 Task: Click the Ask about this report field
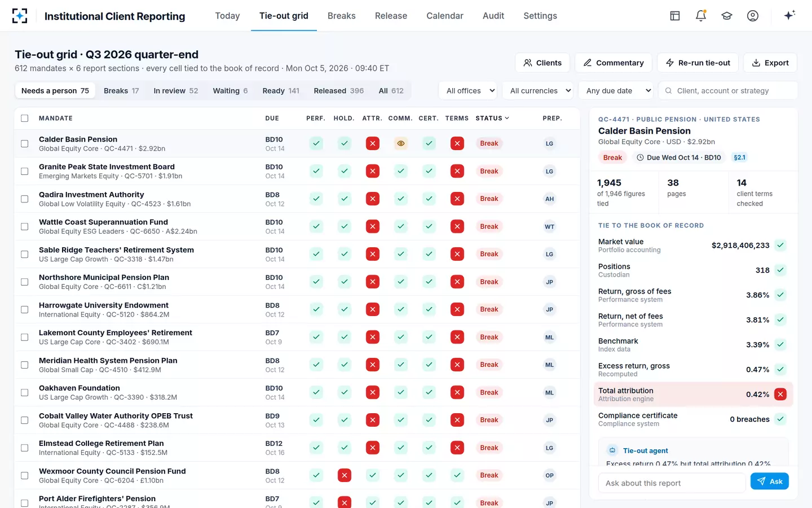[672, 483]
